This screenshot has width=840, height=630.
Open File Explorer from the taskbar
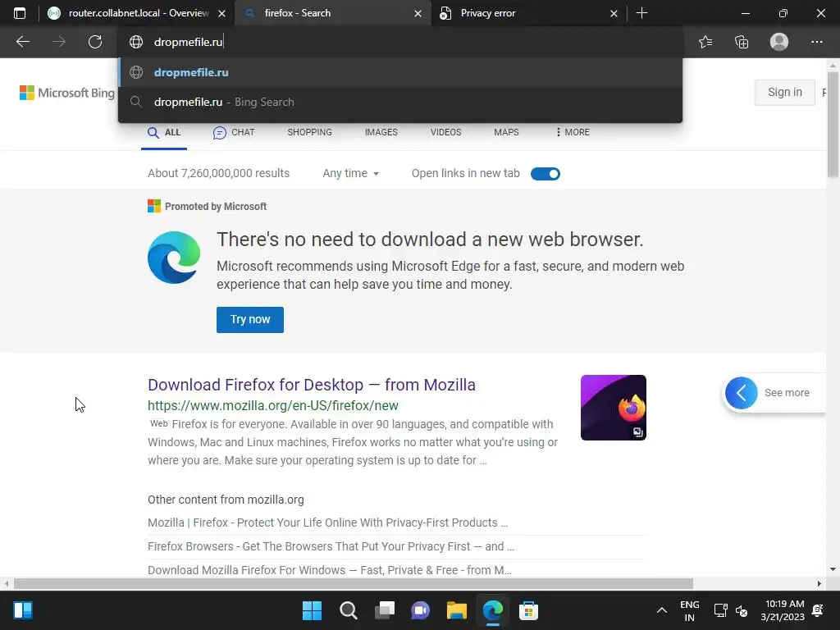point(456,610)
